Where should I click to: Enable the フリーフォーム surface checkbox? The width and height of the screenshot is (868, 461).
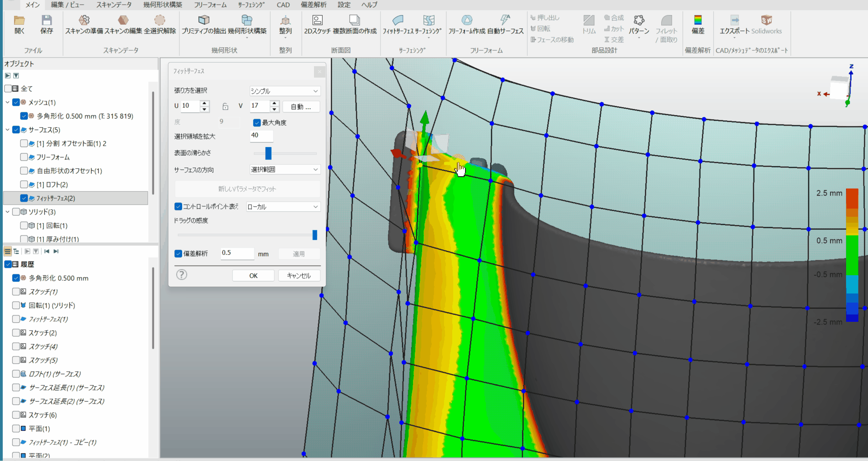click(24, 157)
